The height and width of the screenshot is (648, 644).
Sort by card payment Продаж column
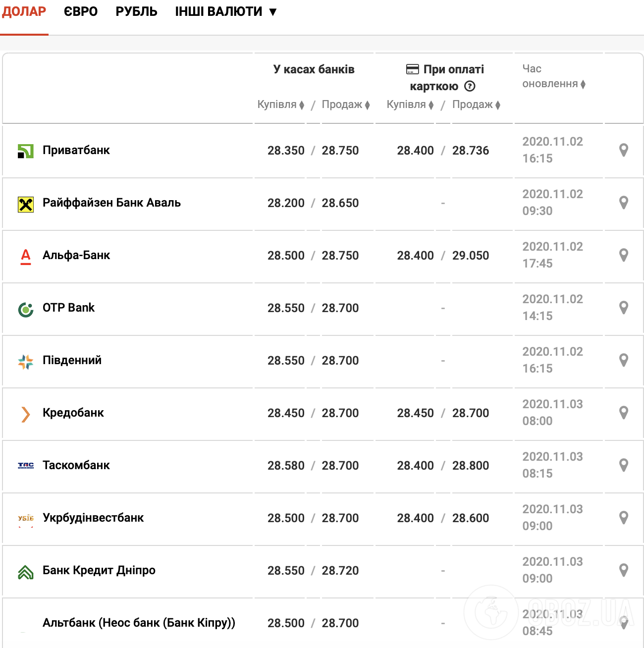[477, 105]
